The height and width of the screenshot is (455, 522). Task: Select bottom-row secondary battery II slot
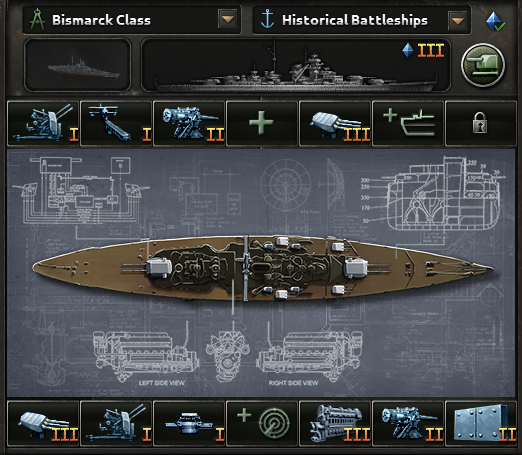point(408,424)
